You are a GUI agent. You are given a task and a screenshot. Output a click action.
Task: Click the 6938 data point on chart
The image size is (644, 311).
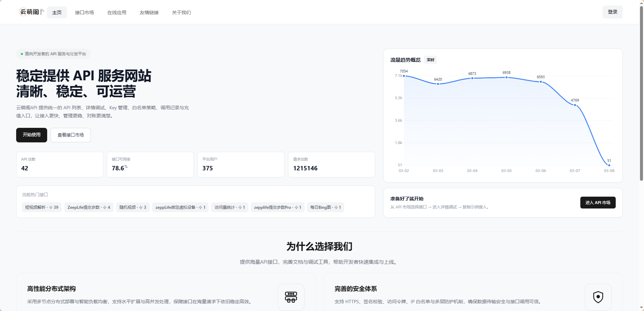507,77
